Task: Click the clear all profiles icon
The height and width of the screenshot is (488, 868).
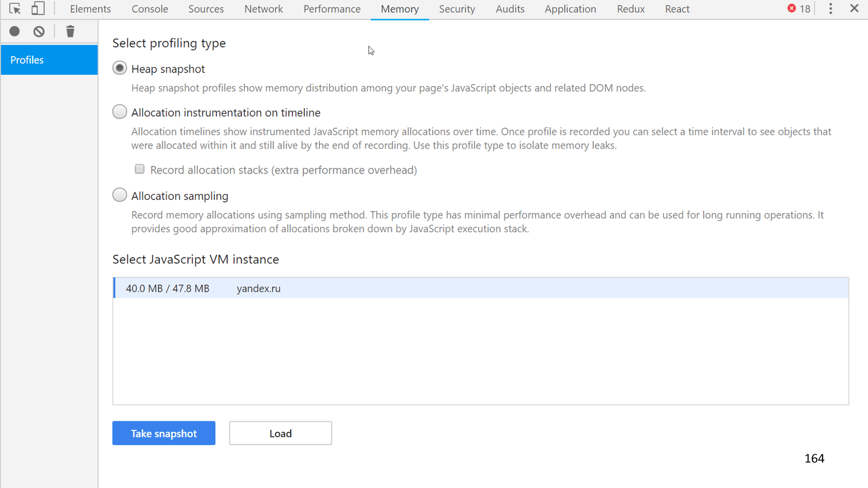Action: click(x=39, y=32)
